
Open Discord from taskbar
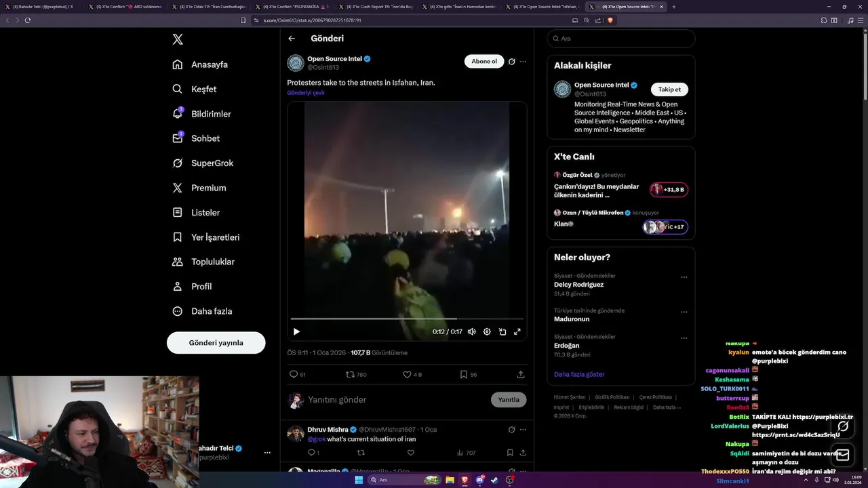479,480
